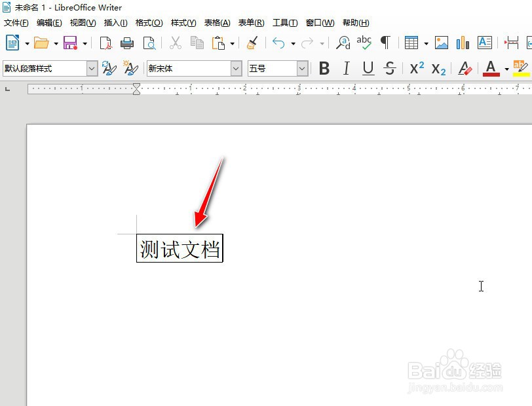Open the 插入 menu
The image size is (532, 406).
[115, 22]
